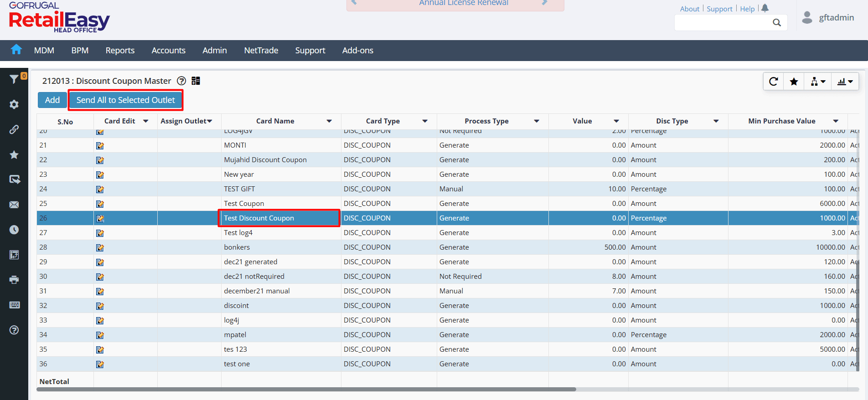Open the Reports menu
Image resolution: width=868 pixels, height=400 pixels.
coord(120,51)
